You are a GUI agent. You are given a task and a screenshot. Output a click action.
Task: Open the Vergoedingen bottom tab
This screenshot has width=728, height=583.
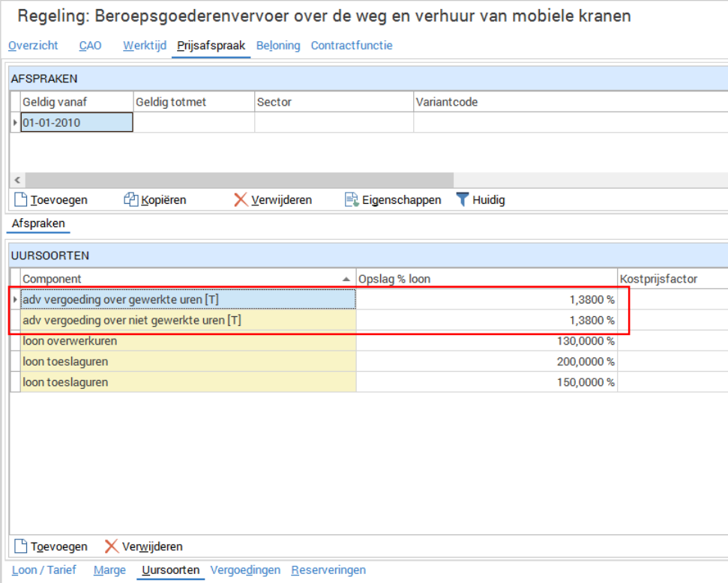tap(245, 570)
